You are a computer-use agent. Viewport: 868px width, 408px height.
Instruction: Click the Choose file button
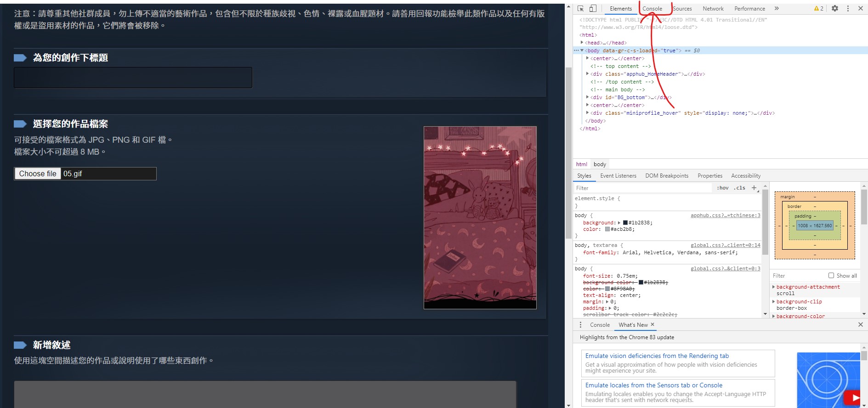tap(38, 173)
